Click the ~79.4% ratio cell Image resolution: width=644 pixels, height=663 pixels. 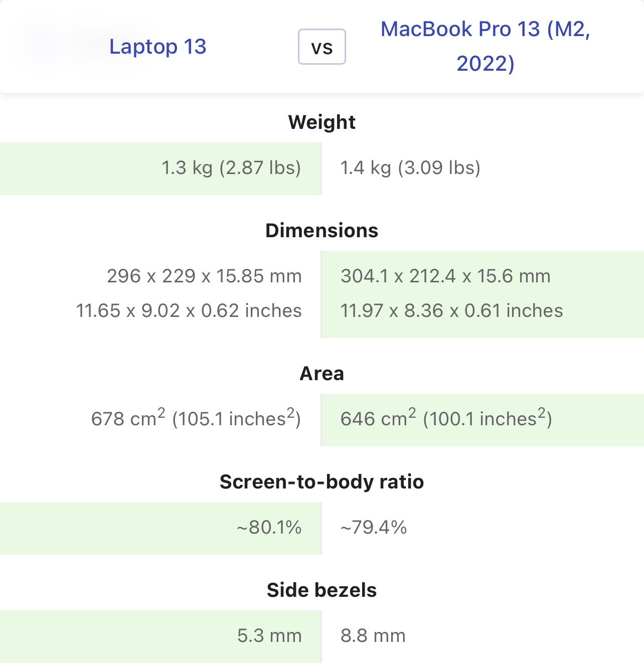pos(482,528)
